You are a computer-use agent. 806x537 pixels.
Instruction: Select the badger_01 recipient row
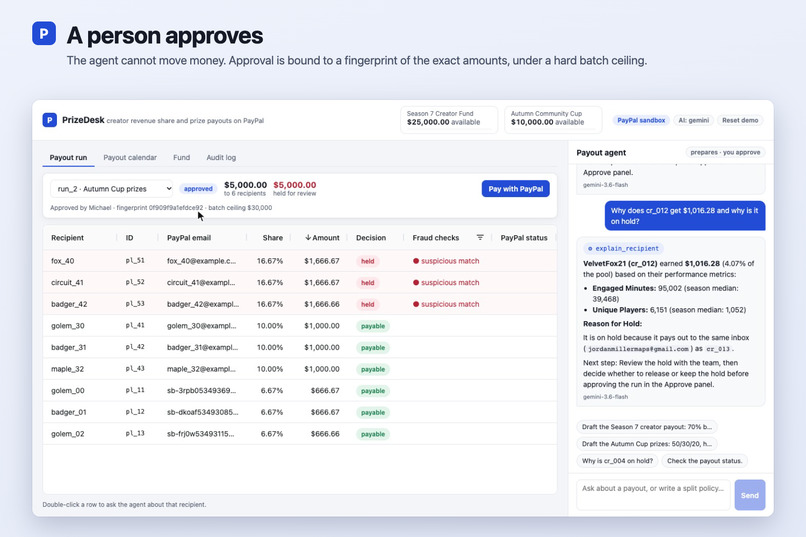pyautogui.click(x=300, y=412)
